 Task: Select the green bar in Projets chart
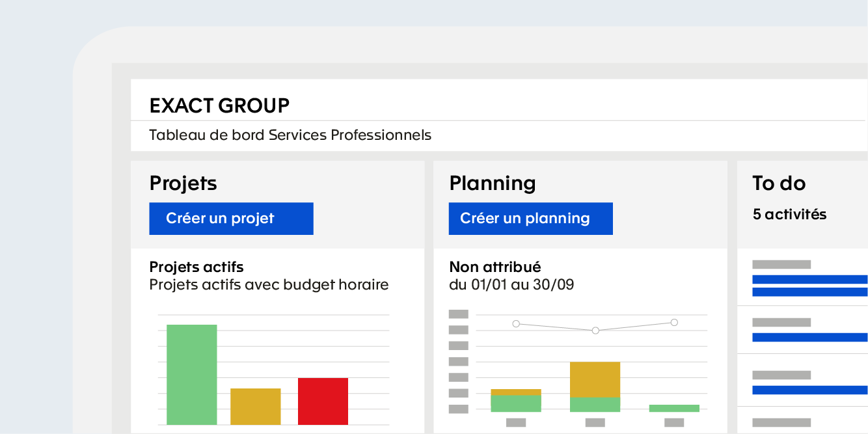coord(192,375)
